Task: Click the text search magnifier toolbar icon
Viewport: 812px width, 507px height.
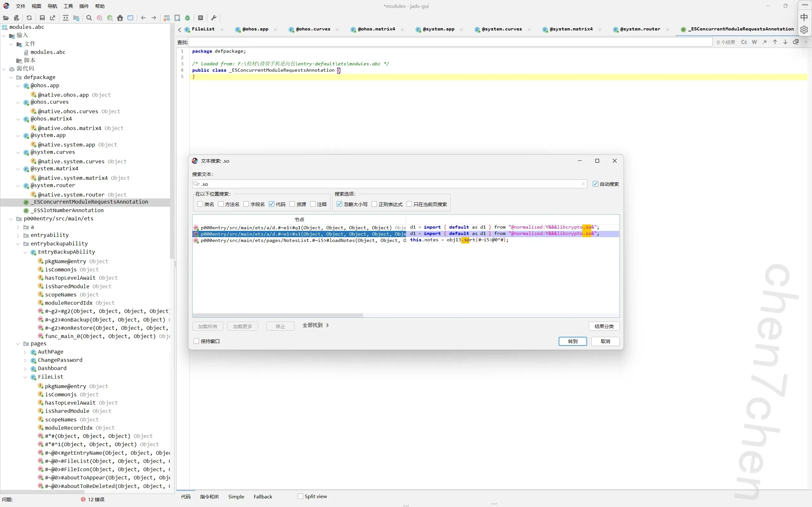Action: [89, 18]
